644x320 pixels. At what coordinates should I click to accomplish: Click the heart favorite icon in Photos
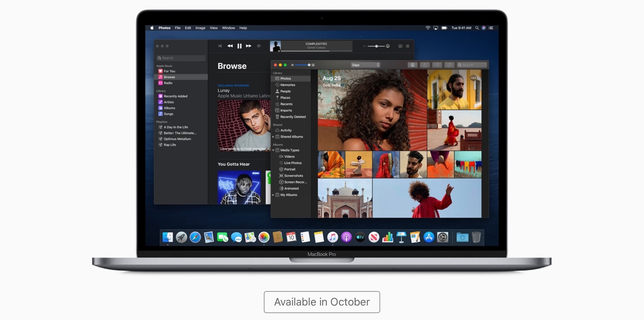pos(437,65)
